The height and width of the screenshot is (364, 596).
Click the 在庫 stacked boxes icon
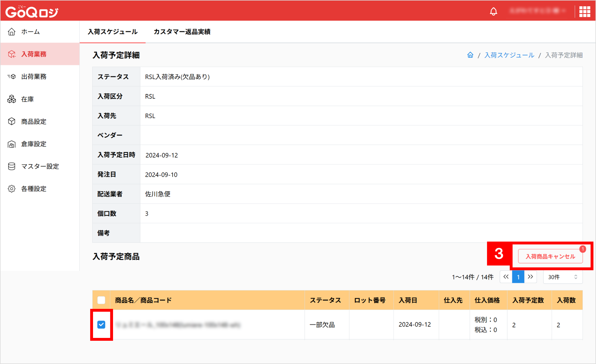pyautogui.click(x=12, y=99)
